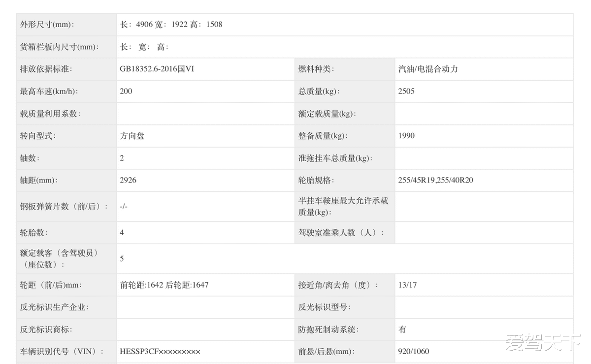This screenshot has height=364, width=591.
Task: Select the approach/departure angle 13/17
Action: pyautogui.click(x=407, y=285)
